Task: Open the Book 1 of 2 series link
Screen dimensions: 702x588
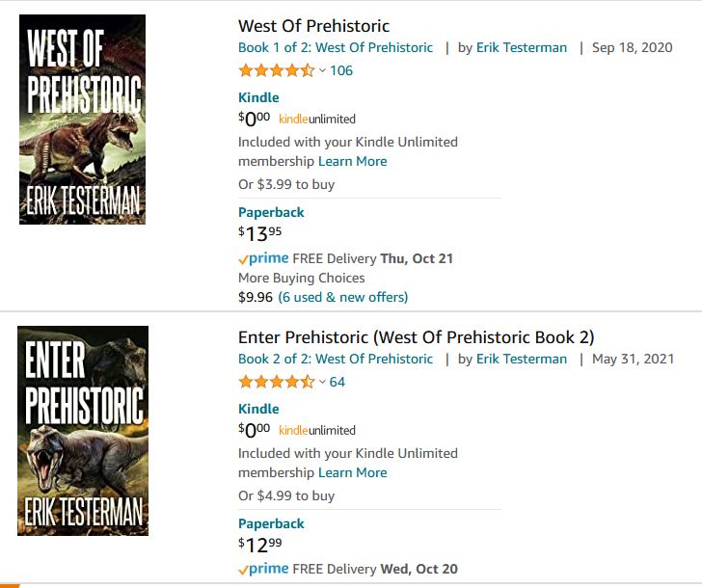Action: pyautogui.click(x=336, y=47)
